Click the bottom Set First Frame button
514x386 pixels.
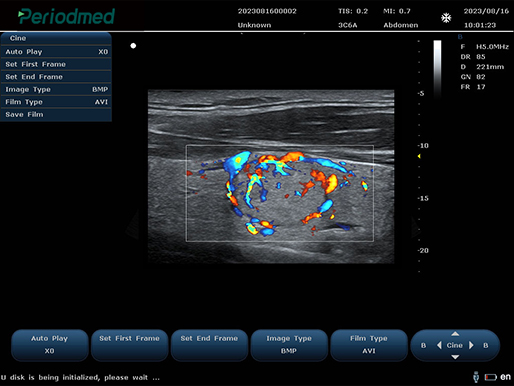coord(129,345)
